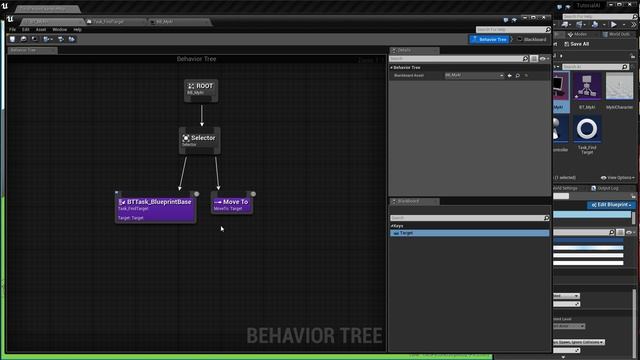Switch to Blackboard mode
This screenshot has height=360, width=640.
pyautogui.click(x=531, y=39)
